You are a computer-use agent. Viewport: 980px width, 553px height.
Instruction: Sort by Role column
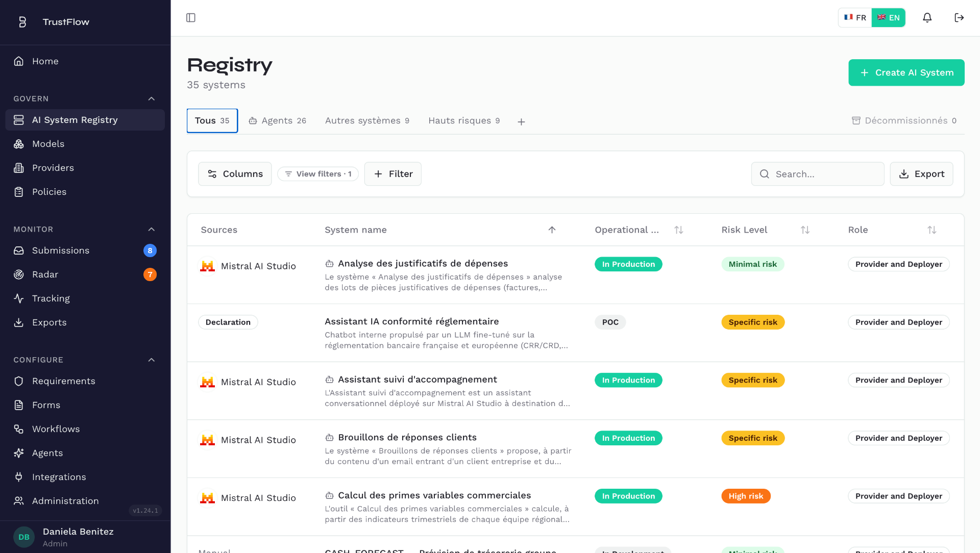[932, 230]
